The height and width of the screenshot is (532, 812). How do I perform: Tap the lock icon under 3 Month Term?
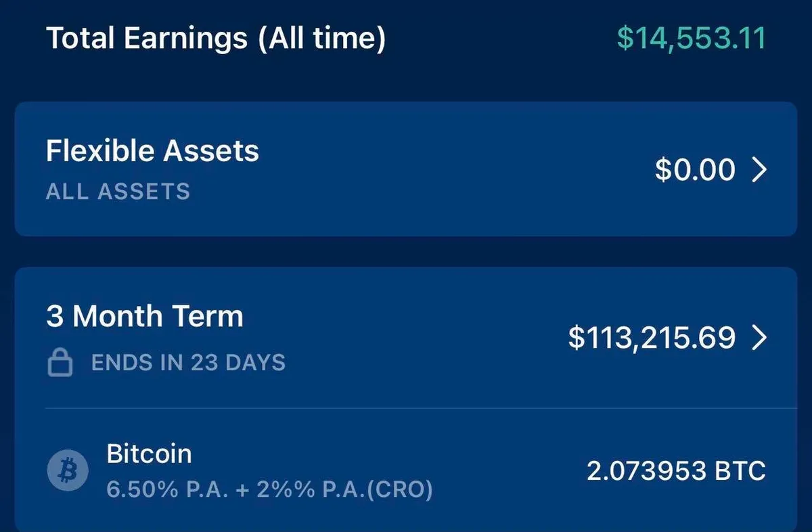60,363
